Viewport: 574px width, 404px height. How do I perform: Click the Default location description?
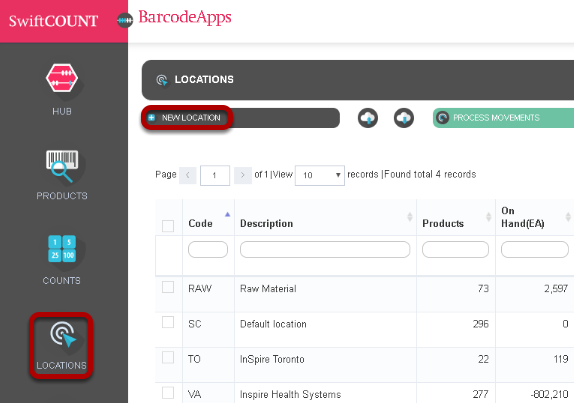tap(273, 324)
